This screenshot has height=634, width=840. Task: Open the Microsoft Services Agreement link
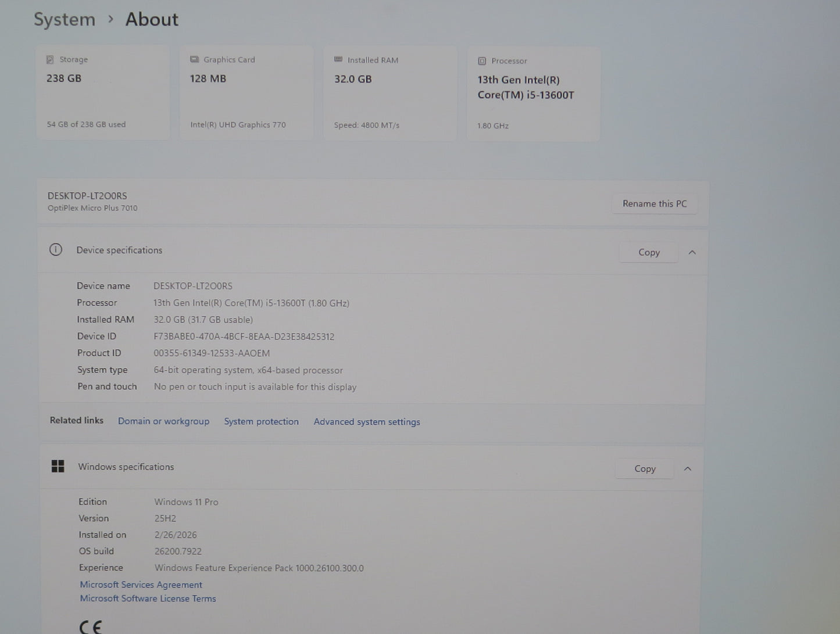pyautogui.click(x=141, y=585)
